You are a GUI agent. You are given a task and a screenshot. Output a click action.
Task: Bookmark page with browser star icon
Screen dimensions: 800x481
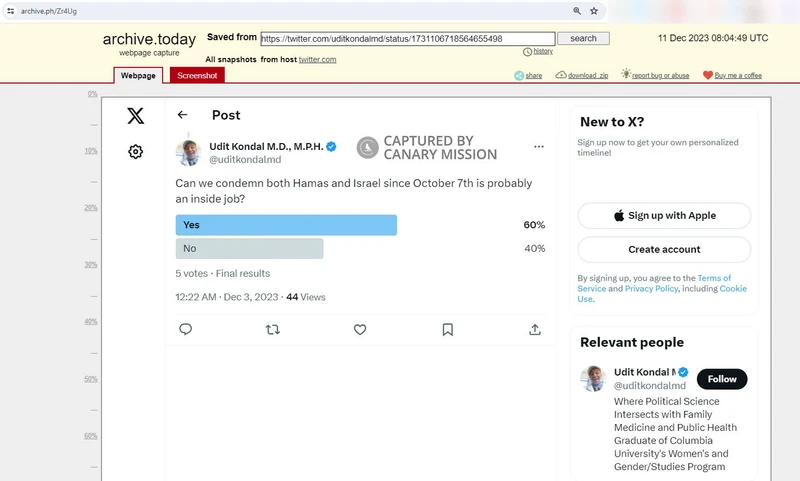(x=594, y=11)
